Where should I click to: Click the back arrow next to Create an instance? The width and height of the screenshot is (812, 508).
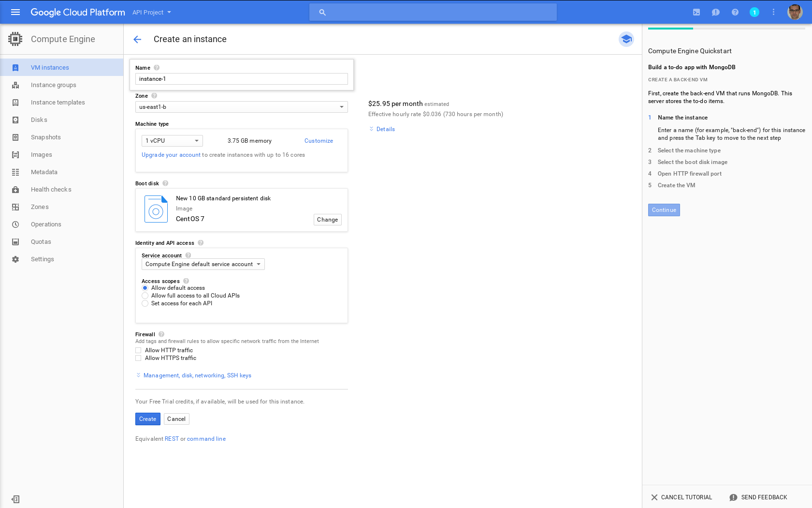(x=137, y=39)
